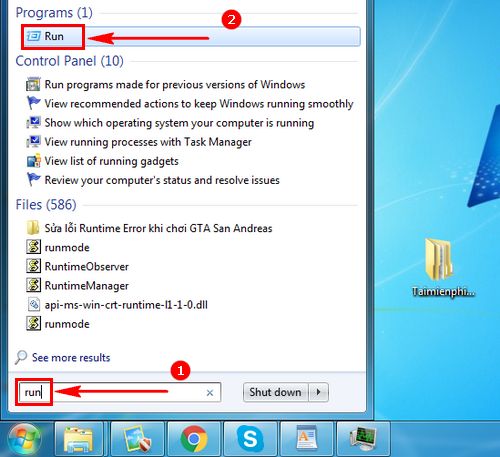Open View recommended actions to keep Windows running smoothly

[x=199, y=104]
